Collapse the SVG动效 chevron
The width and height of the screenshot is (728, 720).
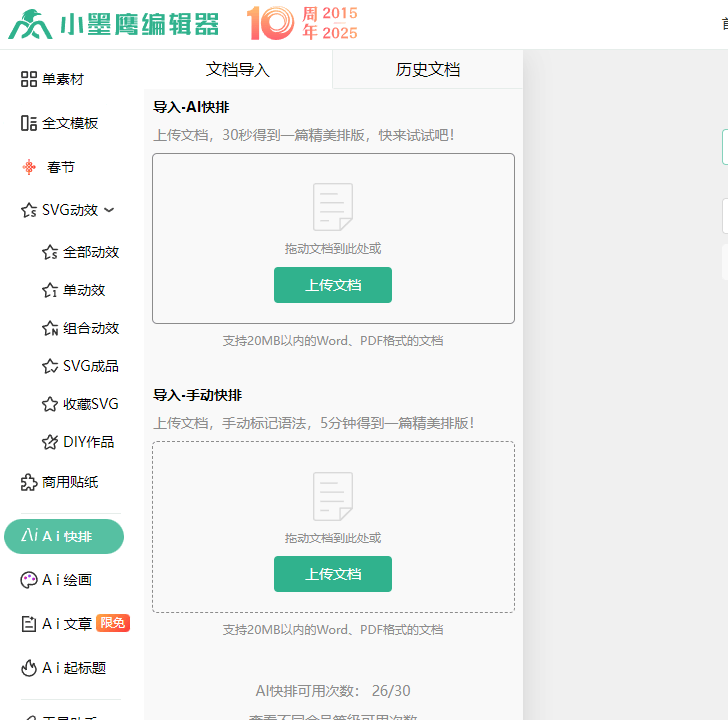pyautogui.click(x=110, y=210)
